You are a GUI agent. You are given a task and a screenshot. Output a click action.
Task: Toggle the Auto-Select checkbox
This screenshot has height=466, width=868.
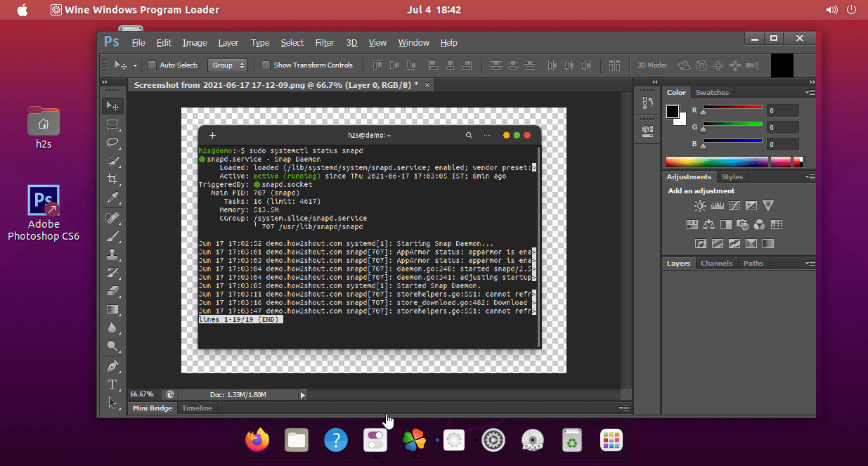tap(152, 65)
